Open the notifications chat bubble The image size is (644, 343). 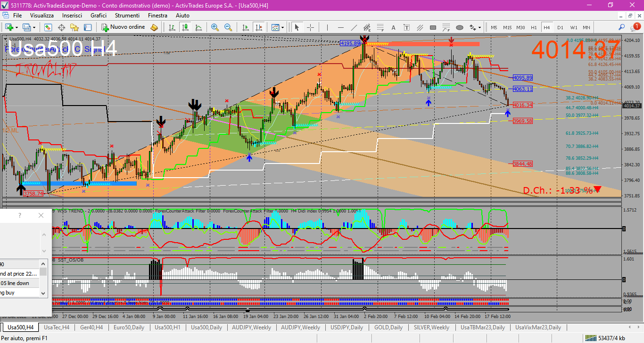635,26
